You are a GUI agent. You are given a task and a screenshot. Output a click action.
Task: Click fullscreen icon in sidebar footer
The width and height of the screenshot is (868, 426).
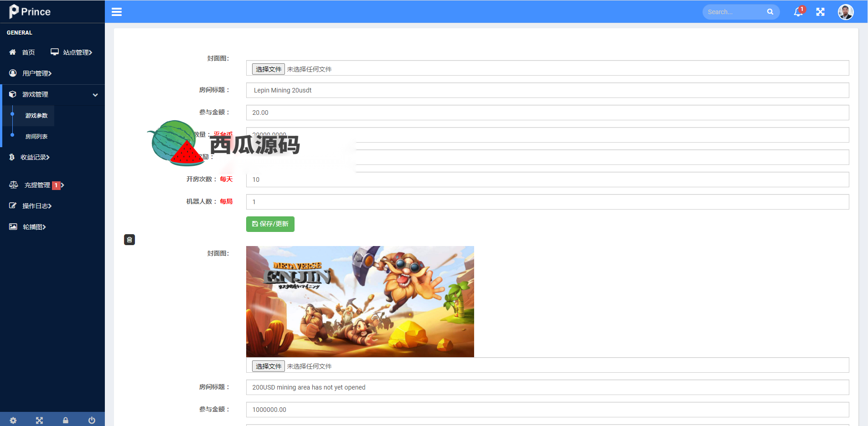39,420
